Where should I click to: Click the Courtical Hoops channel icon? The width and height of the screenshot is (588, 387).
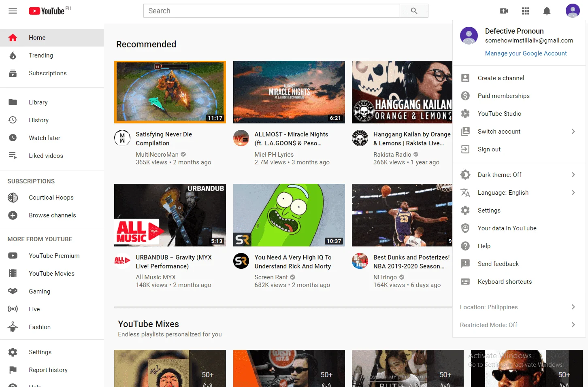coord(13,198)
